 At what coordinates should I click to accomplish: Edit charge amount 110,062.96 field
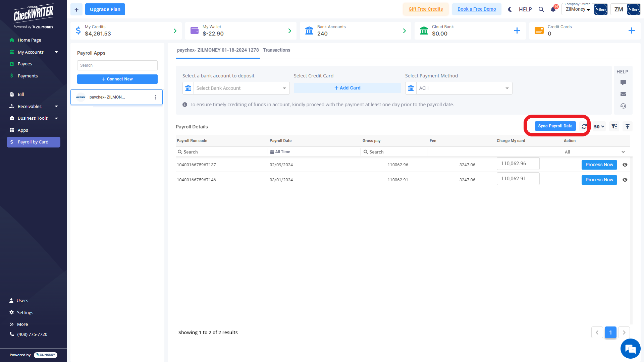[x=518, y=164]
